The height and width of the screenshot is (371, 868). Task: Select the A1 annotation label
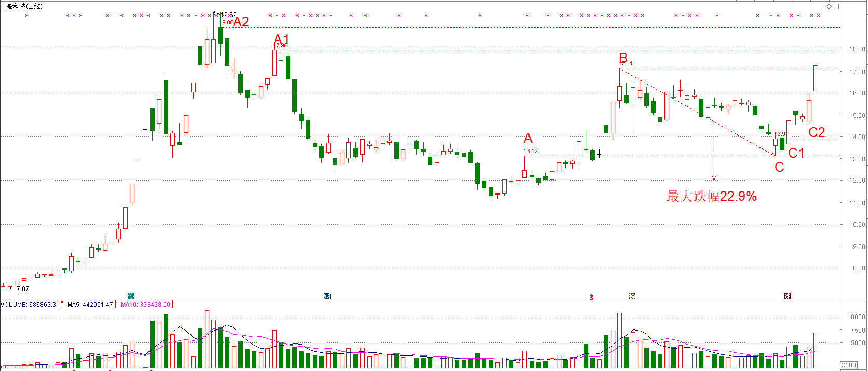click(281, 39)
